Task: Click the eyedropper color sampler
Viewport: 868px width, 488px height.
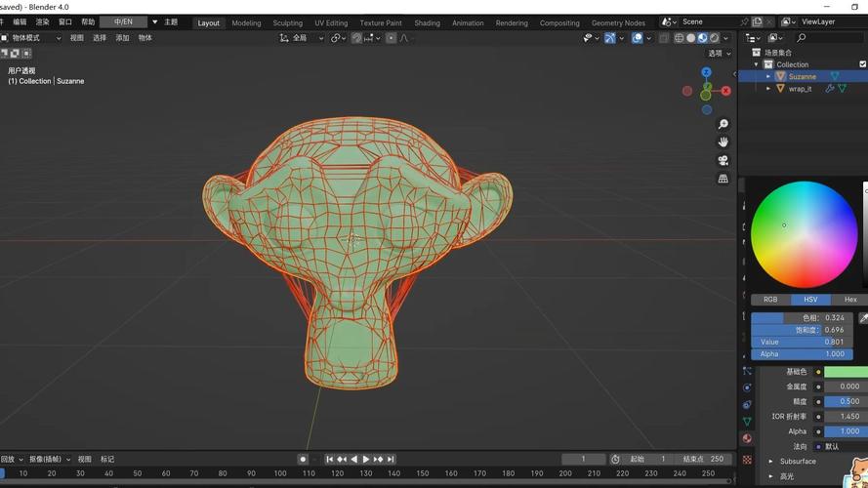Action: [x=863, y=317]
